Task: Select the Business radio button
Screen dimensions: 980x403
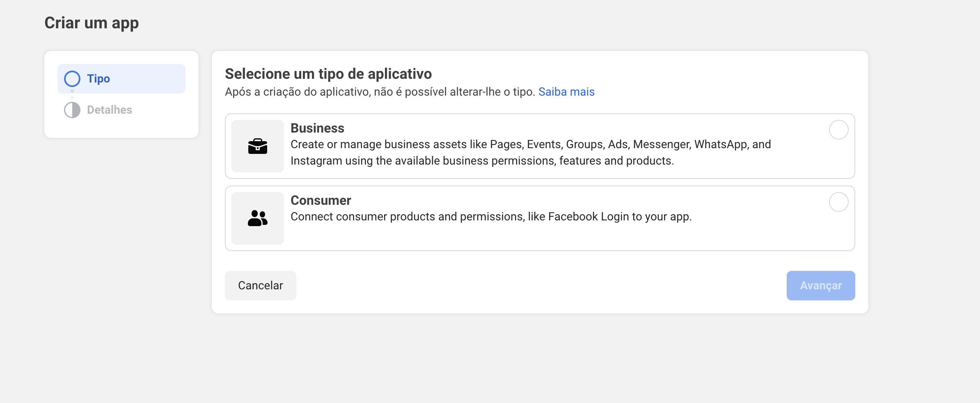Action: [838, 130]
